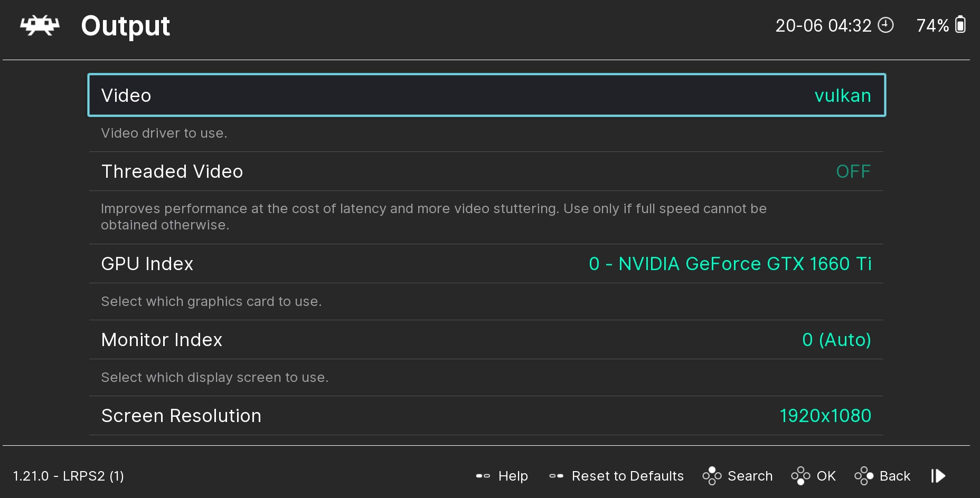Click the OK gamepad button icon

800,476
